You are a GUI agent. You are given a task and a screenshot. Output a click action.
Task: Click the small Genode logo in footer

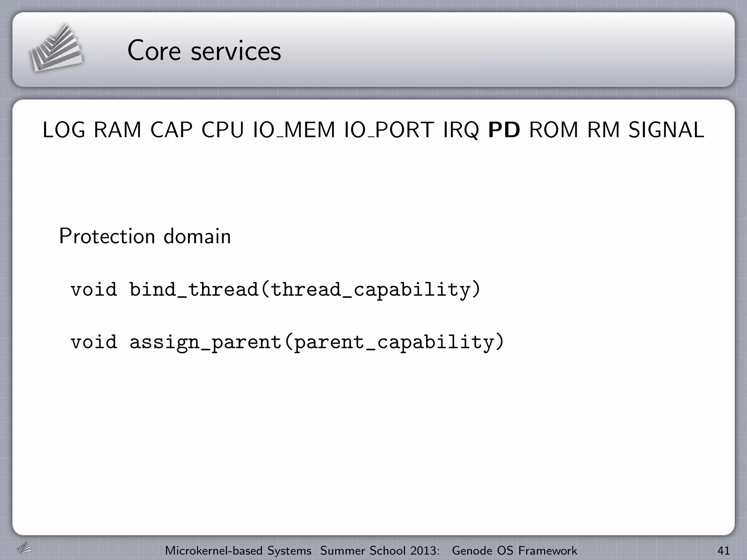pyautogui.click(x=24, y=548)
